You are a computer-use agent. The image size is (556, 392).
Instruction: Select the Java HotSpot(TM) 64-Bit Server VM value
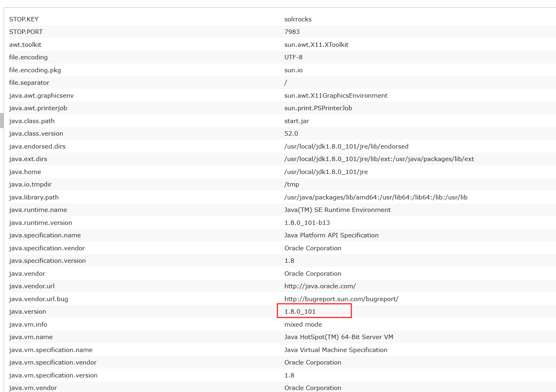click(x=338, y=337)
